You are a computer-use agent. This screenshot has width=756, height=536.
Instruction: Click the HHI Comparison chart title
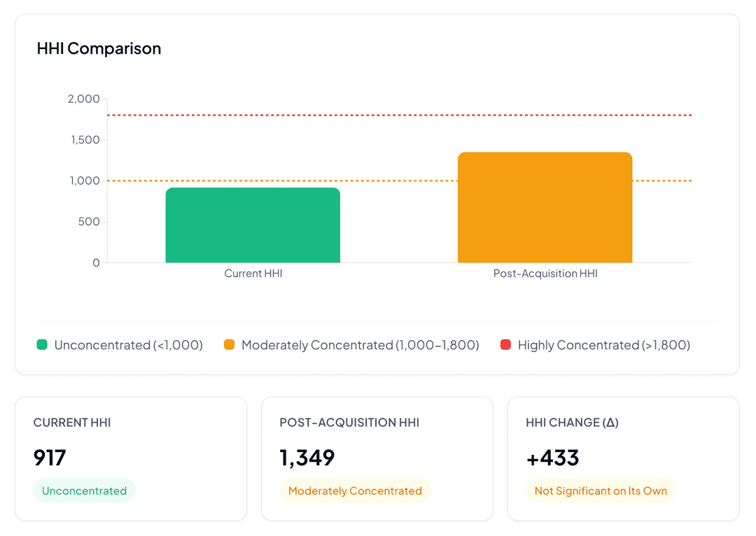point(99,48)
